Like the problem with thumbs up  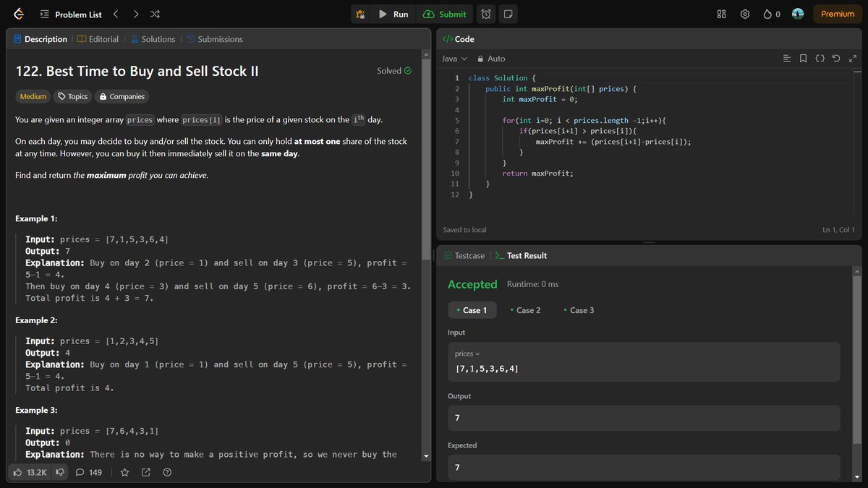[x=30, y=472]
